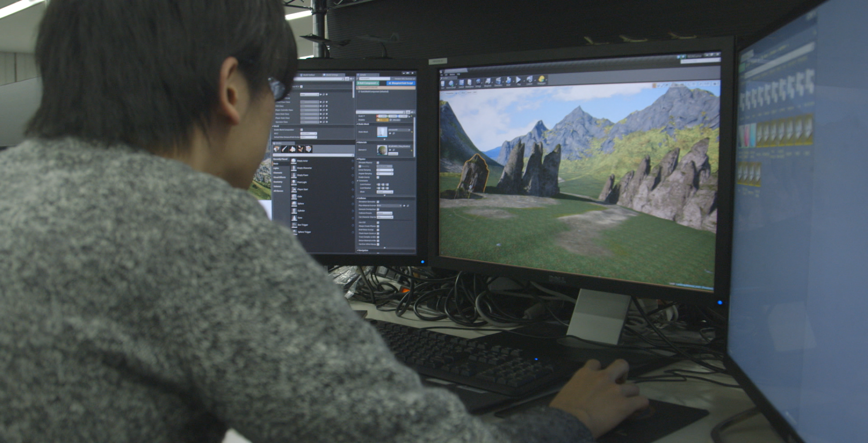Open the Constraints Mode dropdown
This screenshot has width=868, height=443.
[385, 192]
